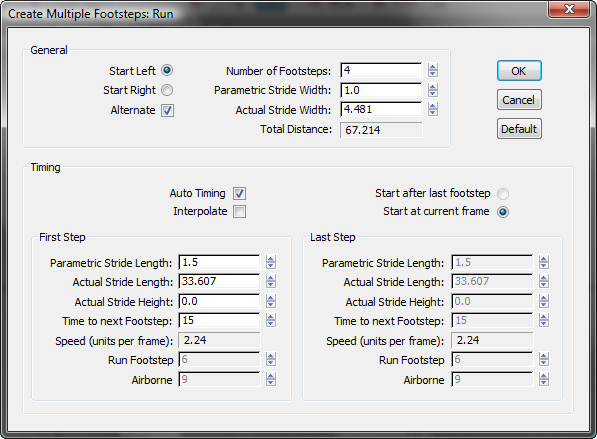Adjust the Parametric Stride Width spinner

pyautogui.click(x=433, y=90)
